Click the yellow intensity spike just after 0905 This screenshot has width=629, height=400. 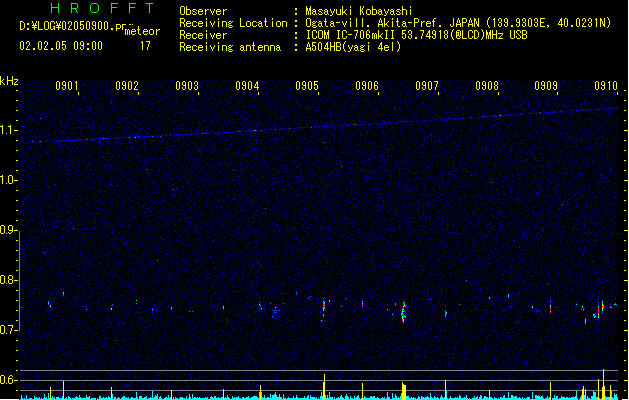[x=325, y=386]
